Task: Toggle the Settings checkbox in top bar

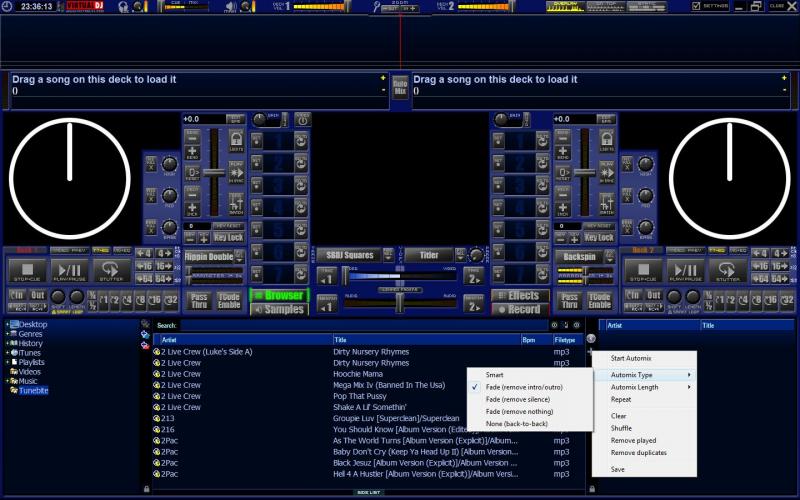Action: point(696,6)
